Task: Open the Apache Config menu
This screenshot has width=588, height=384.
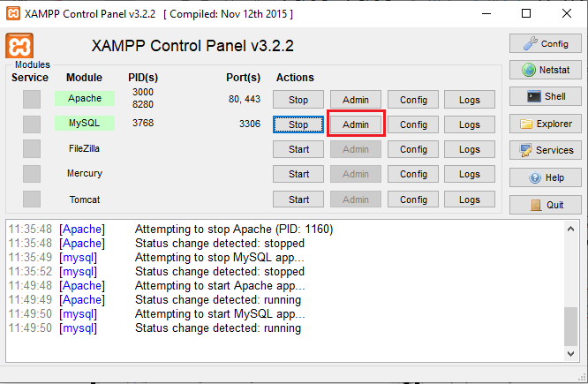Action: click(x=413, y=100)
